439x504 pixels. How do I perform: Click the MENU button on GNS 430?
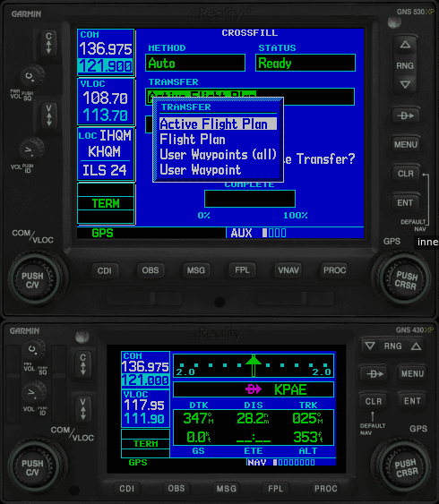pyautogui.click(x=412, y=373)
